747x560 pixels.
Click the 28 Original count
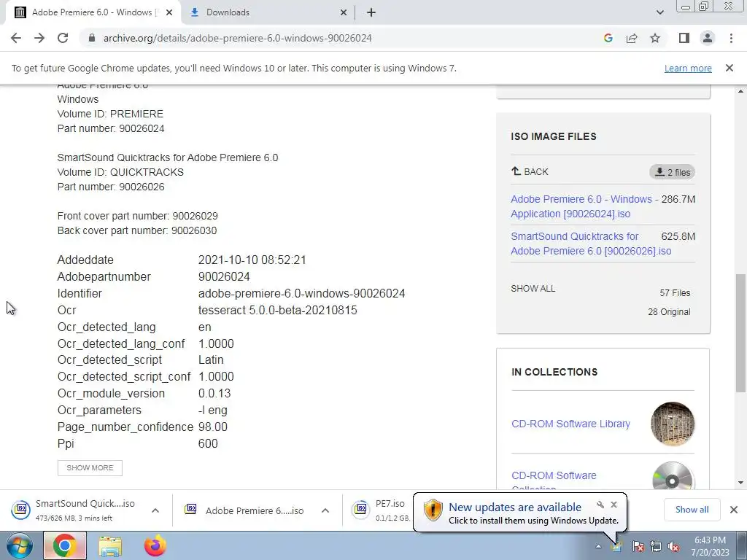[x=669, y=312]
